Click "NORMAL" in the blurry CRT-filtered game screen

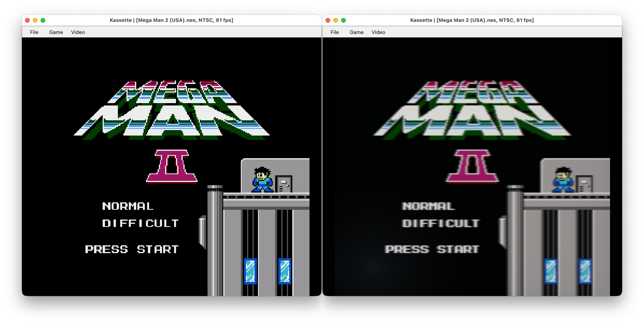click(x=428, y=206)
